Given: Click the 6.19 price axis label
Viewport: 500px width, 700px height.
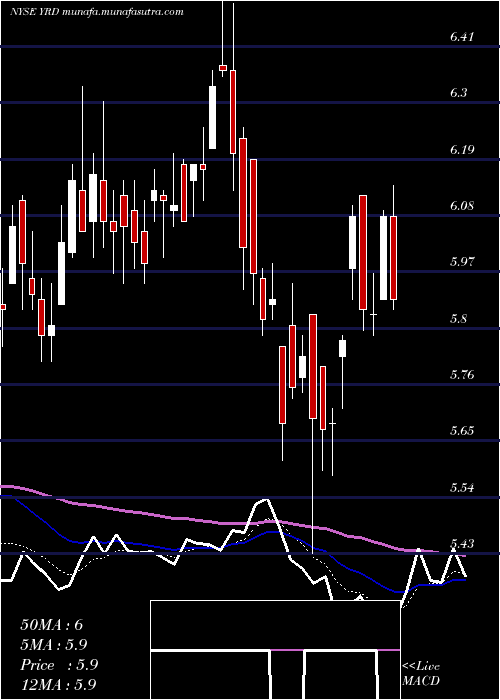Looking at the screenshot, I should click(462, 150).
